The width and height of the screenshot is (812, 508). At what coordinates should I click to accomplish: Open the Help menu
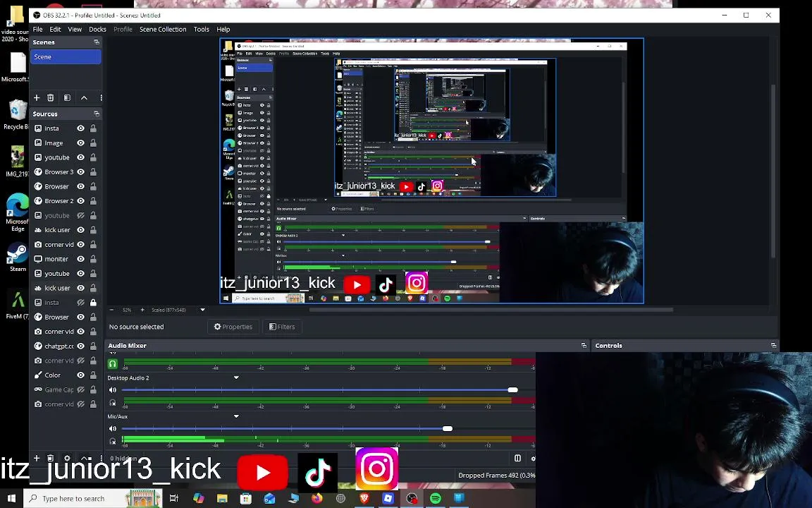point(223,29)
